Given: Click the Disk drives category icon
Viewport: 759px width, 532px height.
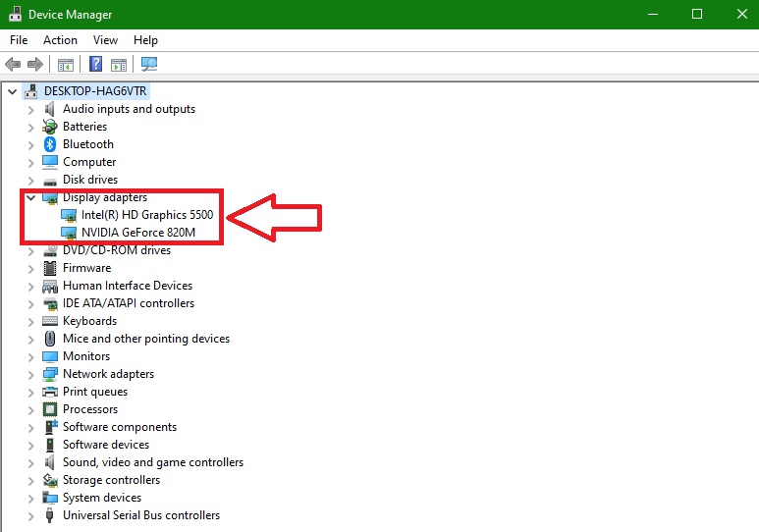Looking at the screenshot, I should tap(50, 182).
